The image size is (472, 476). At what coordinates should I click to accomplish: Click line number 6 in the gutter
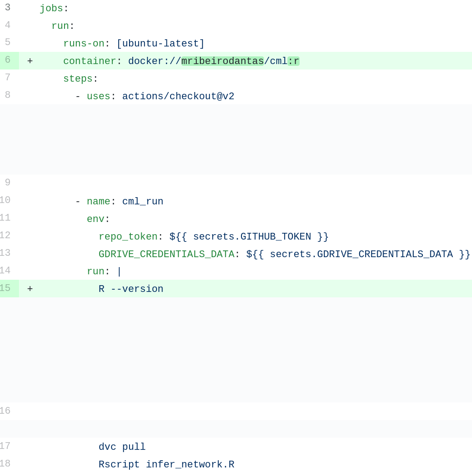8,60
